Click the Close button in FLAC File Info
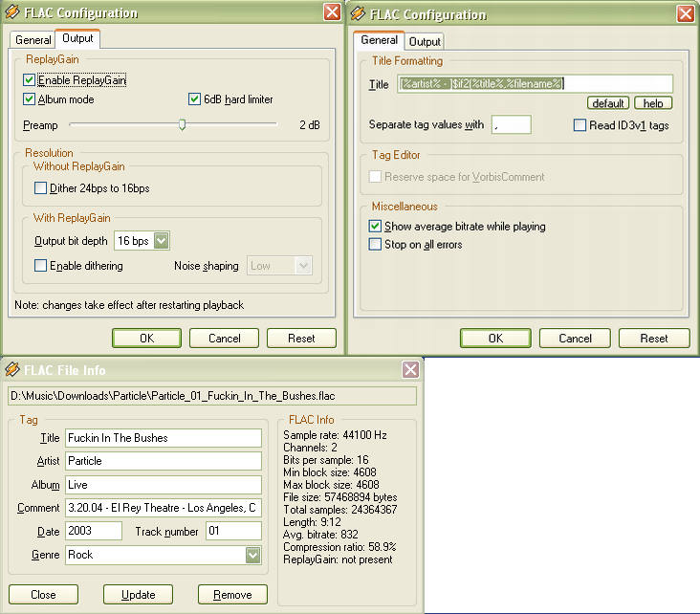Screen dimensions: 700x614 tap(43, 594)
